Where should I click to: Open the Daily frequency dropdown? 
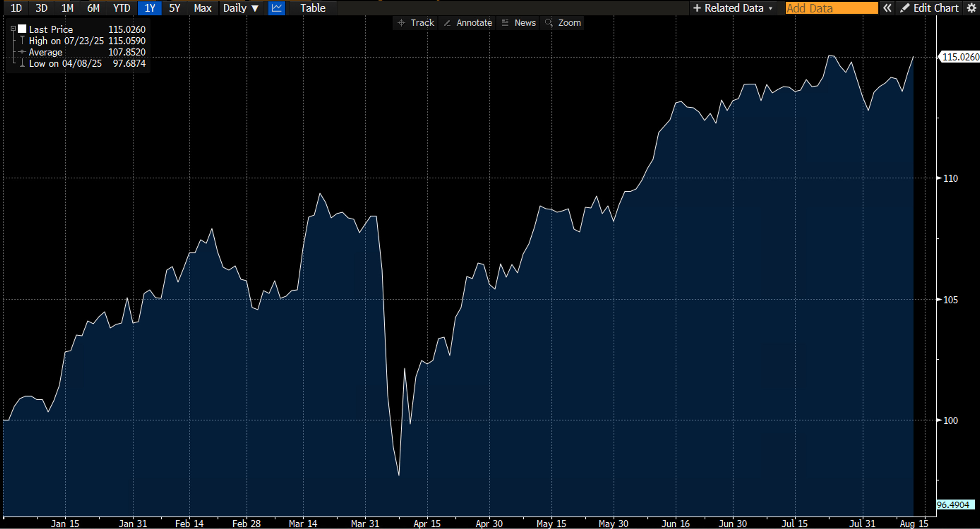pos(241,8)
